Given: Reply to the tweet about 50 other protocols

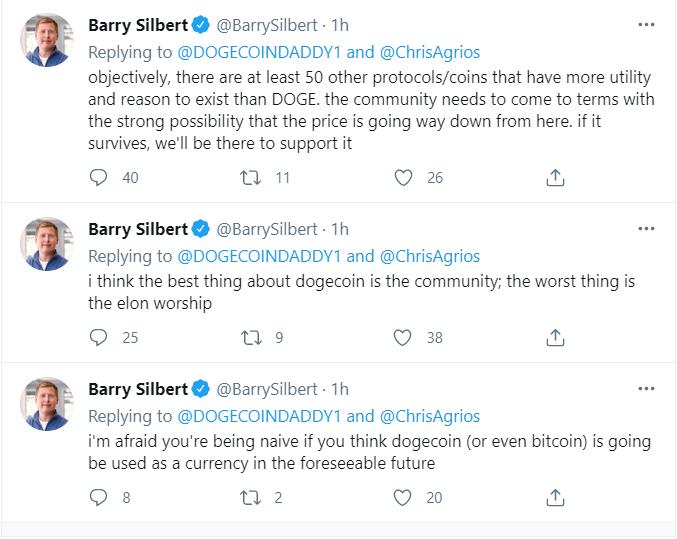Looking at the screenshot, I should [98, 178].
